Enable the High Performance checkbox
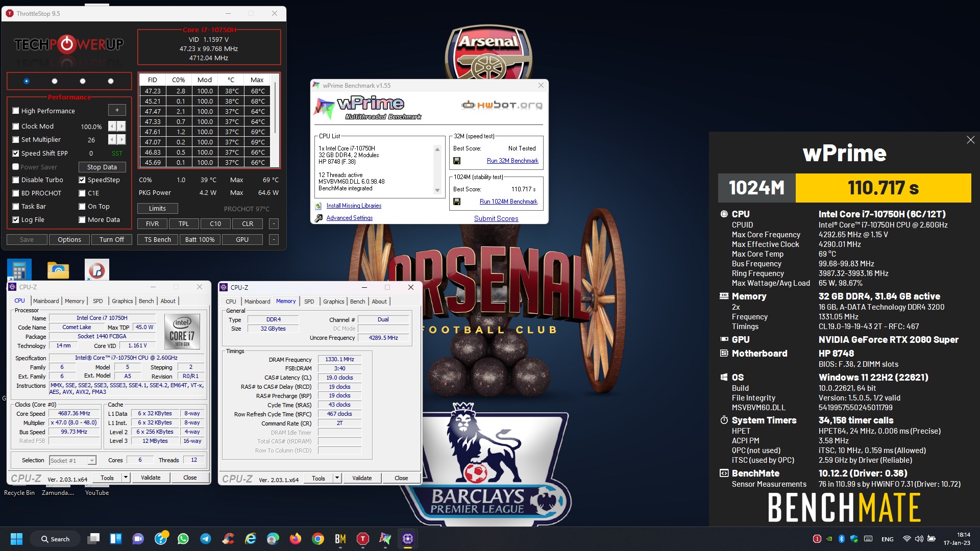The width and height of the screenshot is (980, 551). tap(16, 111)
